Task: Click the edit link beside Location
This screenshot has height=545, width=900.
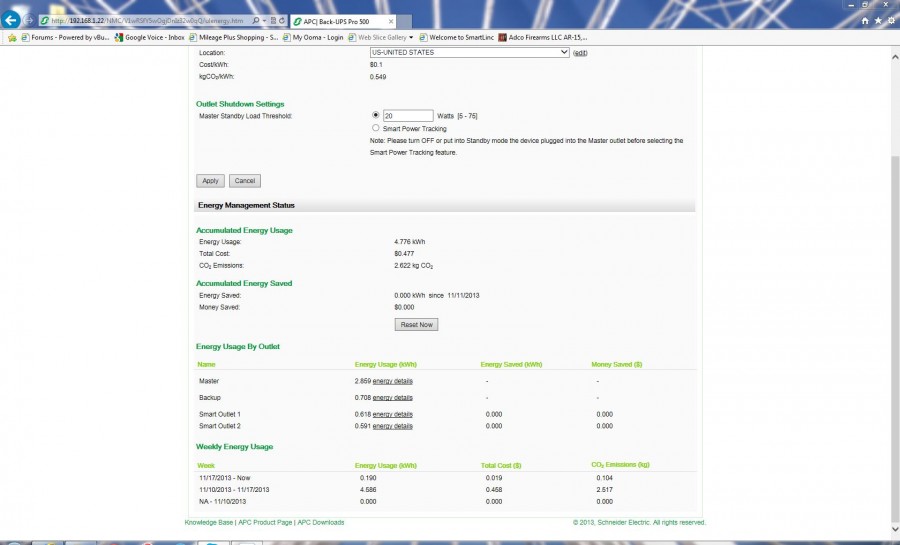Action: [x=580, y=52]
